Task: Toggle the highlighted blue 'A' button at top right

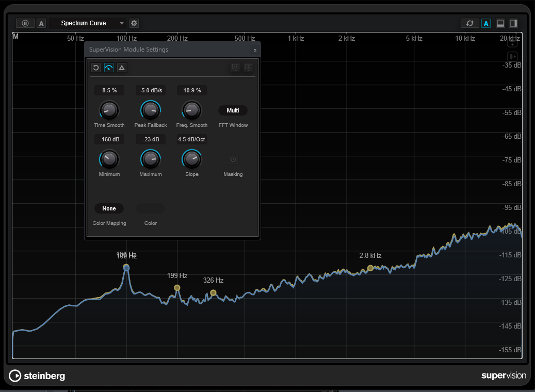Action: [x=486, y=23]
